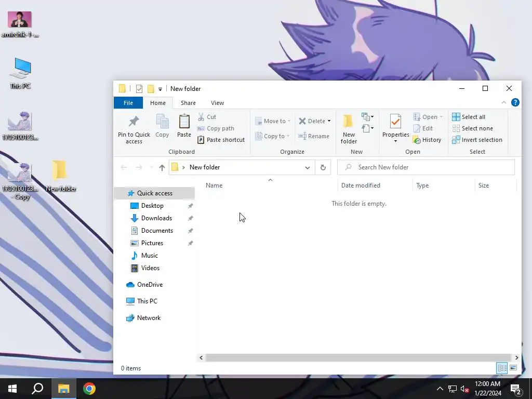Switch to the View tab
This screenshot has height=399, width=532.
[217, 103]
